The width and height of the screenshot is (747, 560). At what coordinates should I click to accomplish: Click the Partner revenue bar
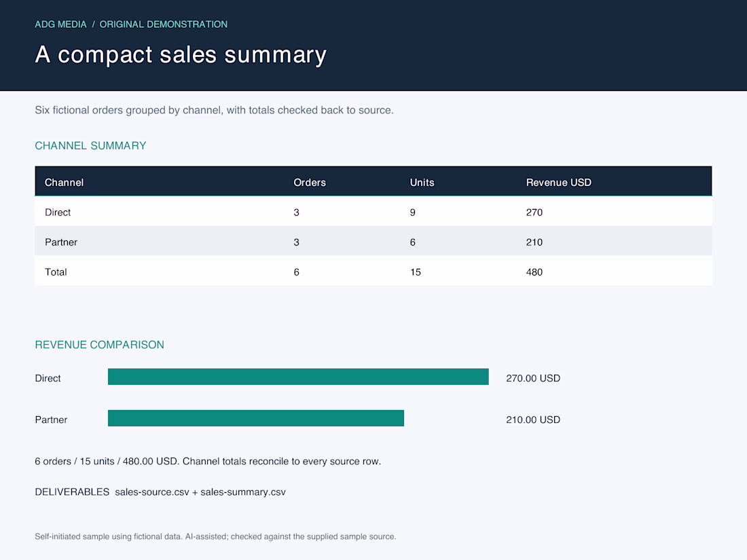(256, 418)
